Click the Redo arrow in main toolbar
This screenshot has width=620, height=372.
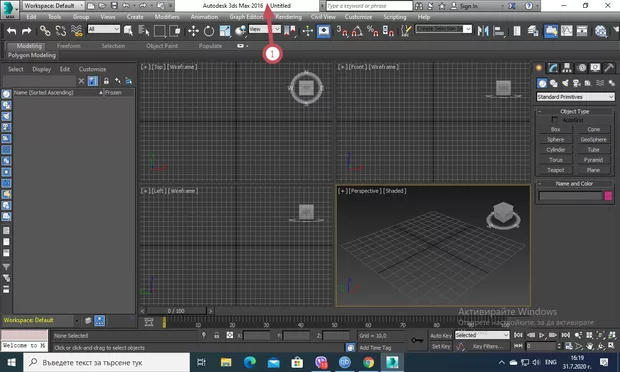[26, 31]
